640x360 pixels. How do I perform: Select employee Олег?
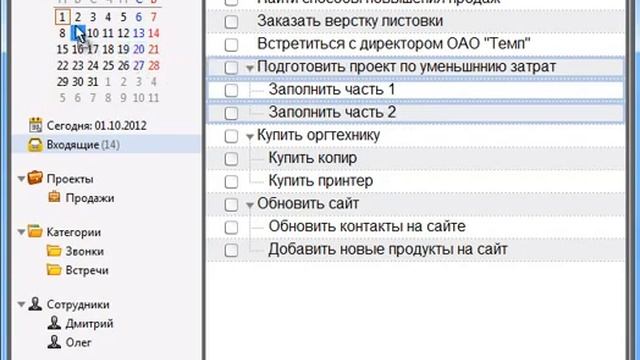point(78,342)
